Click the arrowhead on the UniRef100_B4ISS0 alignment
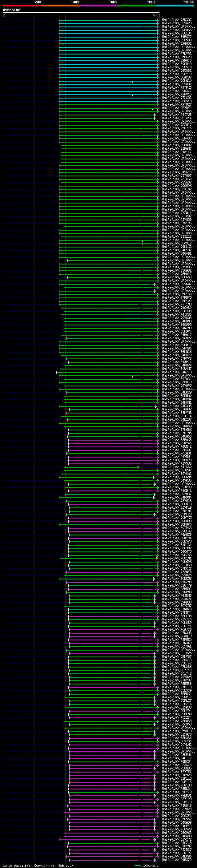Image resolution: width=197 pixels, height=868 pixels. click(x=139, y=467)
